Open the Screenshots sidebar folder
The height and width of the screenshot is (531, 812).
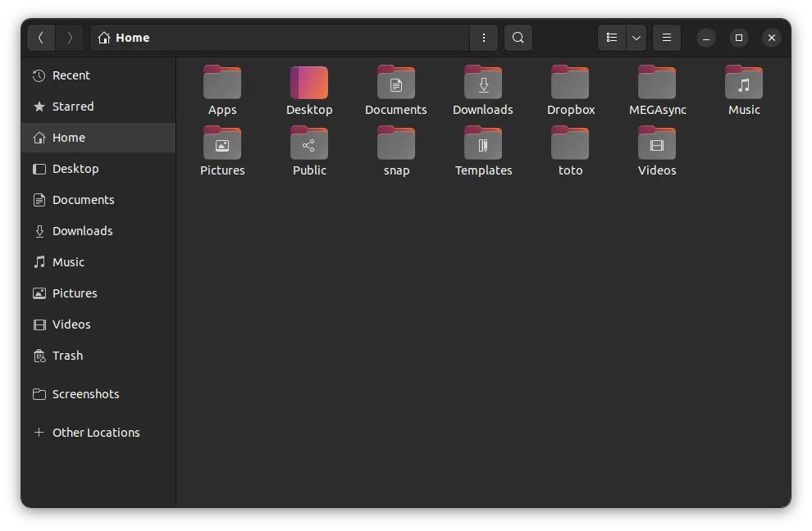click(x=86, y=394)
